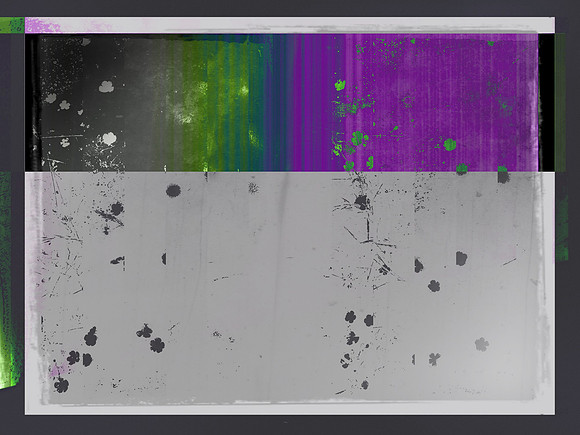The image size is (580, 435).
Task: Click the bright green clover inside the purple field
Action: [x=450, y=145]
